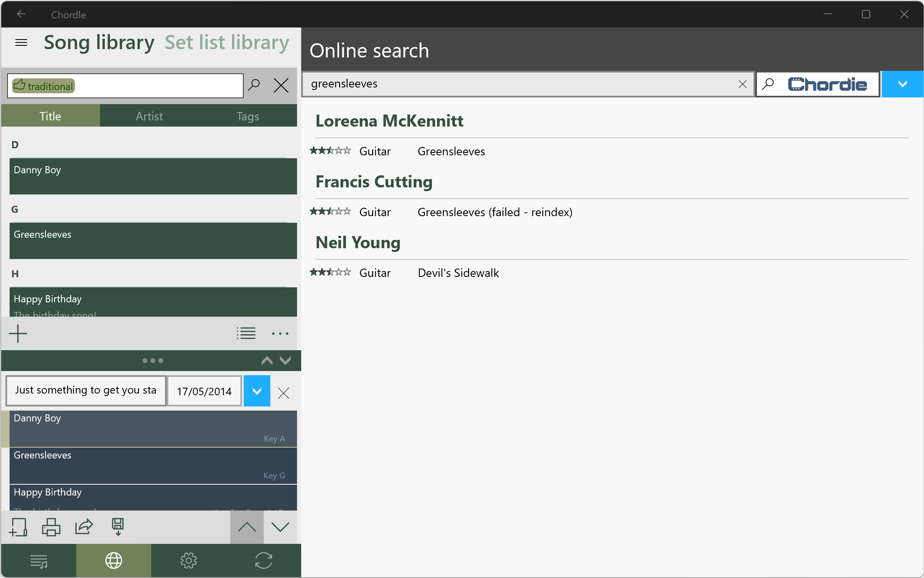
Task: Open Devil's Sidewalk guitar result
Action: pos(458,273)
